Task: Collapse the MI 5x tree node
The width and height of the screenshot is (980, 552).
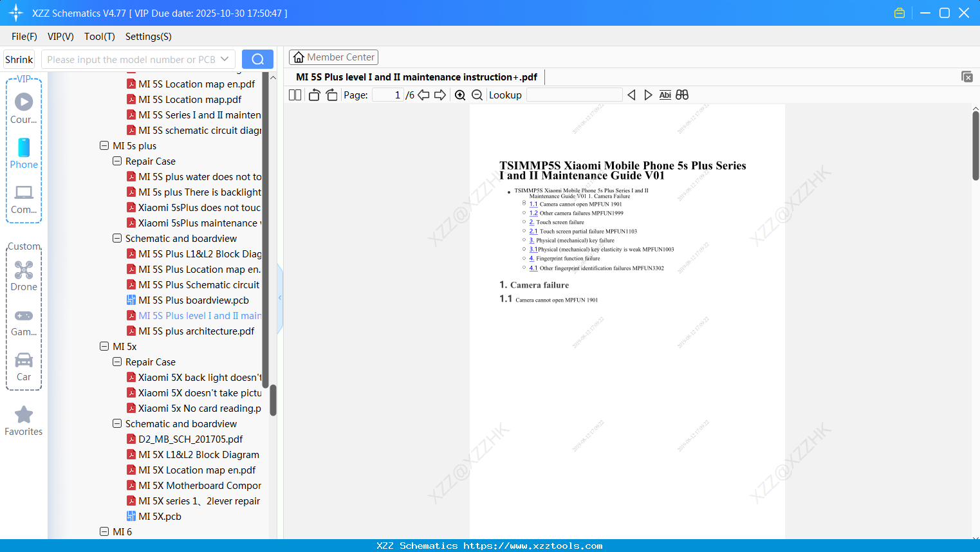Action: click(x=104, y=346)
